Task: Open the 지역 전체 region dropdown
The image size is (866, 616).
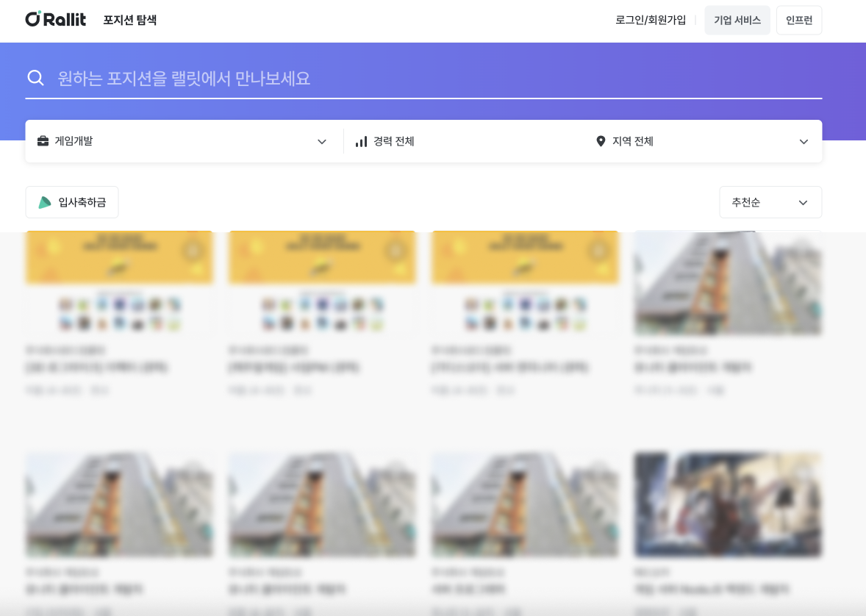Action: click(703, 141)
